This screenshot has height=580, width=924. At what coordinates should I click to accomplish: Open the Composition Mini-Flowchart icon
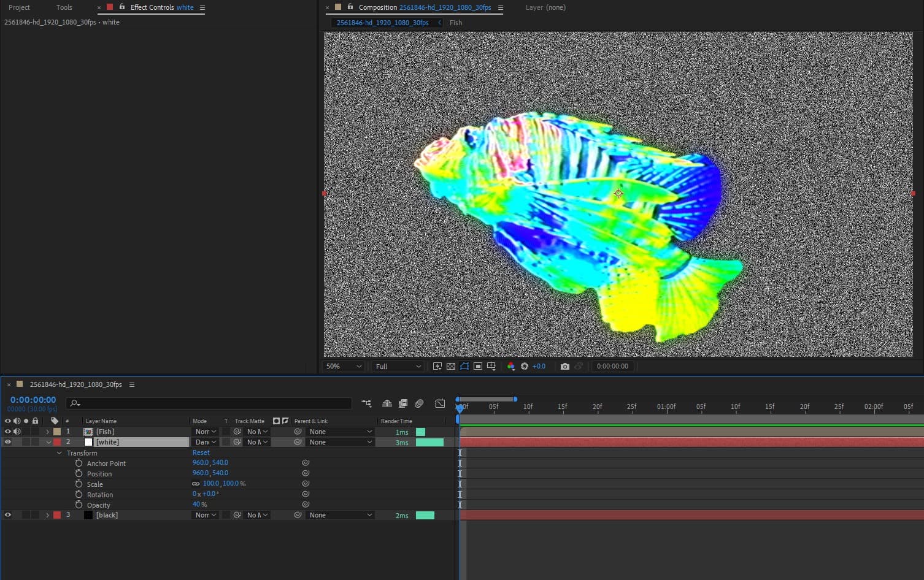point(366,403)
